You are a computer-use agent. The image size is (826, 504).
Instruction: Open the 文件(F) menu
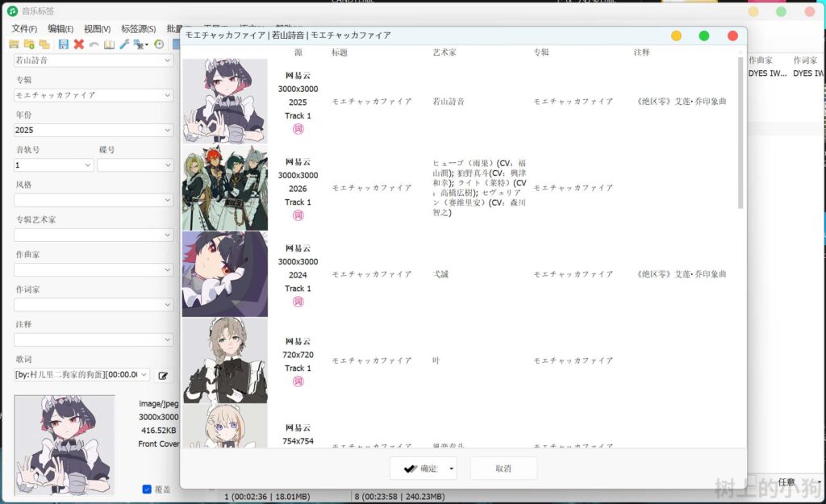point(24,29)
